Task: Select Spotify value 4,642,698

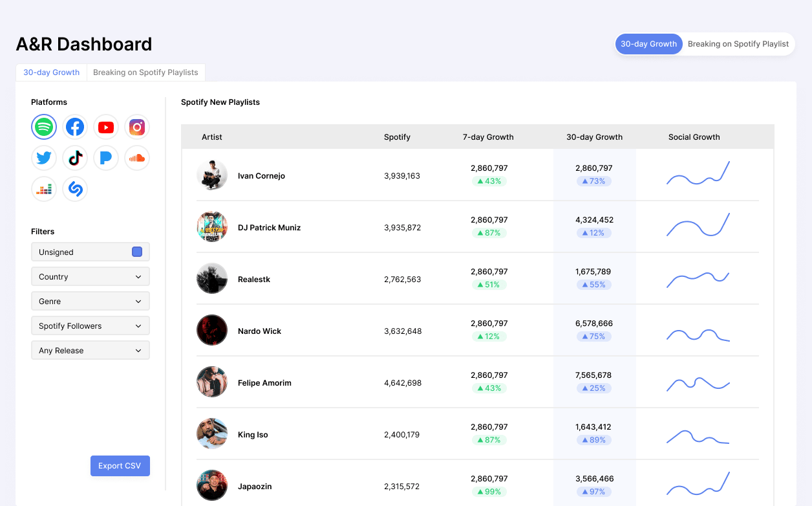Action: click(403, 383)
